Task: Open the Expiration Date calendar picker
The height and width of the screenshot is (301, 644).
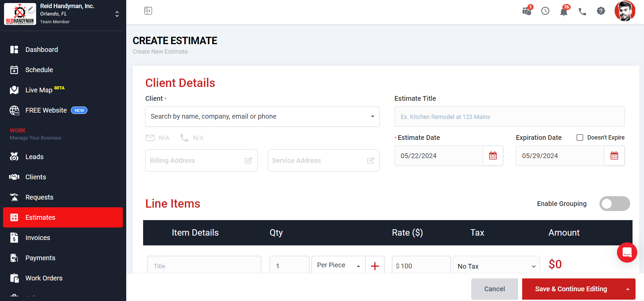Action: 614,156
